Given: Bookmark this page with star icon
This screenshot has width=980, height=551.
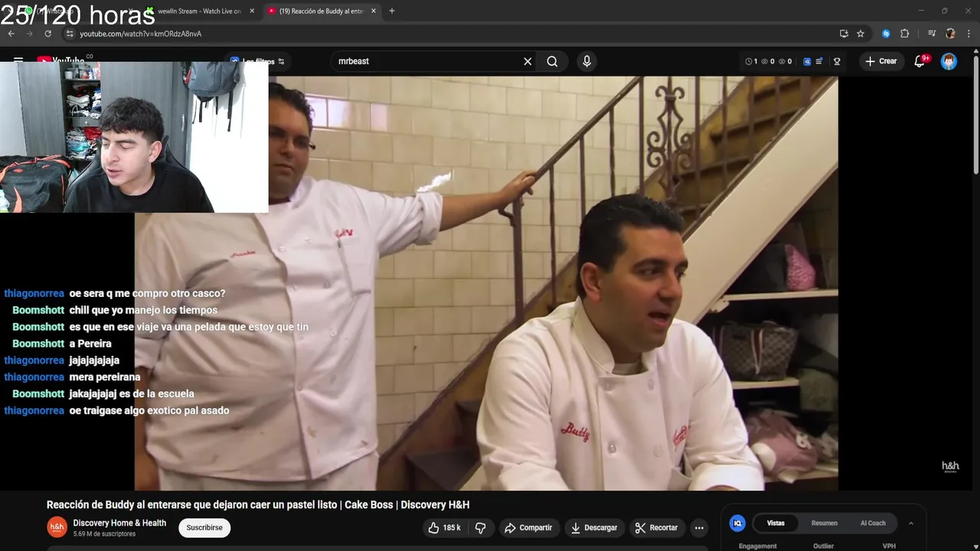Looking at the screenshot, I should pyautogui.click(x=861, y=34).
